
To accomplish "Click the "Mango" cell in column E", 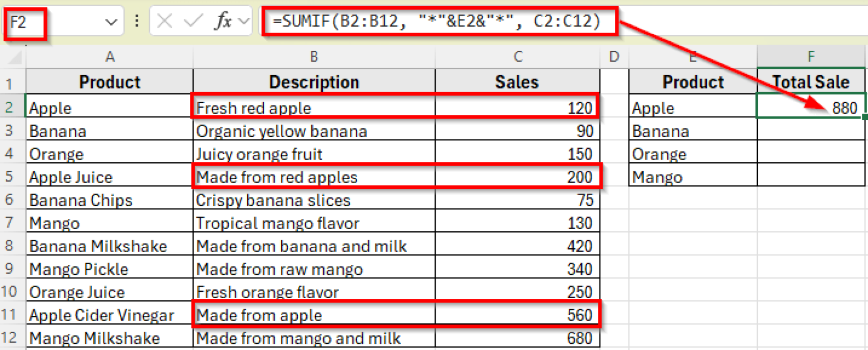I will [x=693, y=177].
